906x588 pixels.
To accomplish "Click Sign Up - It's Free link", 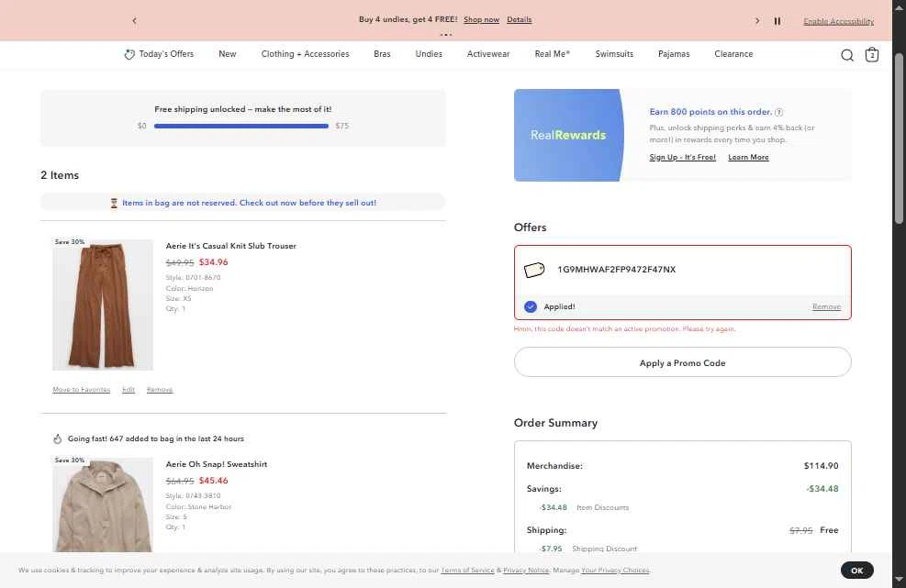I will pos(682,157).
